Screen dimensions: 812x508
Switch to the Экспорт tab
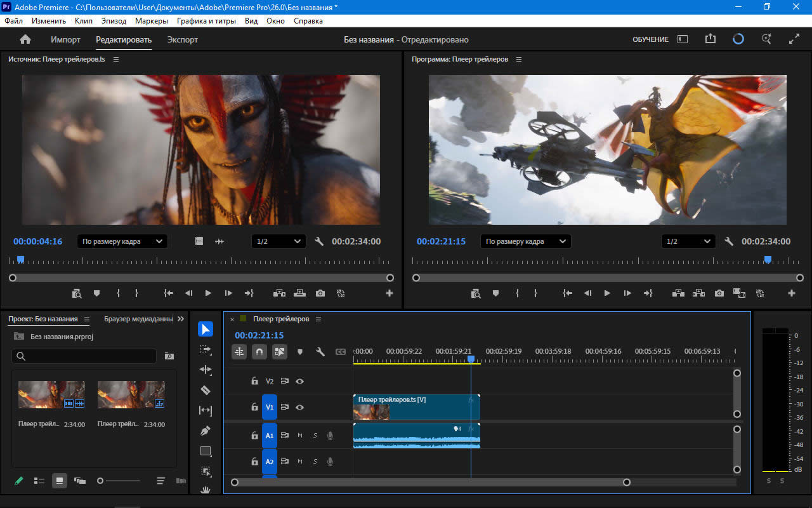183,39
